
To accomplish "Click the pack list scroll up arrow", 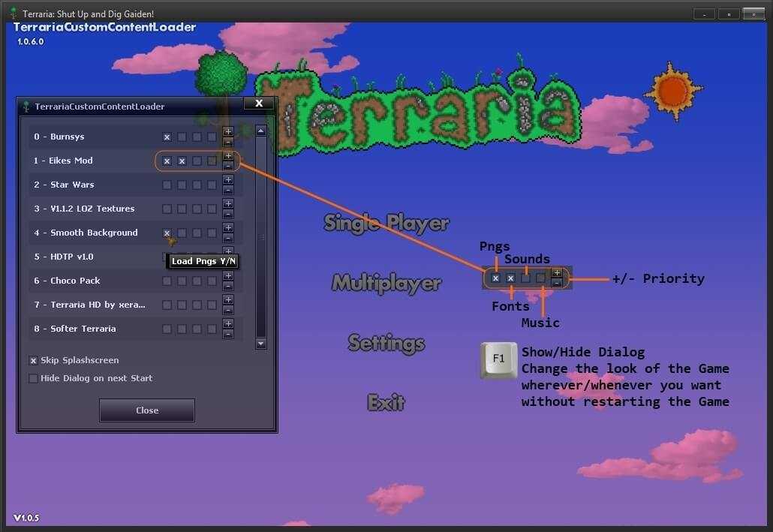I will coord(260,131).
